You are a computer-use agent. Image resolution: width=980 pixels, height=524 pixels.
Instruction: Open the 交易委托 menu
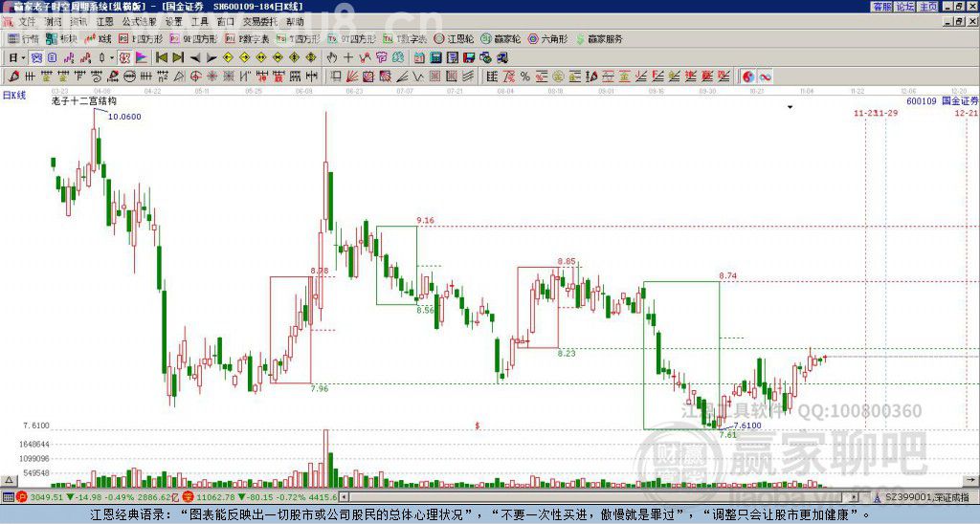260,22
